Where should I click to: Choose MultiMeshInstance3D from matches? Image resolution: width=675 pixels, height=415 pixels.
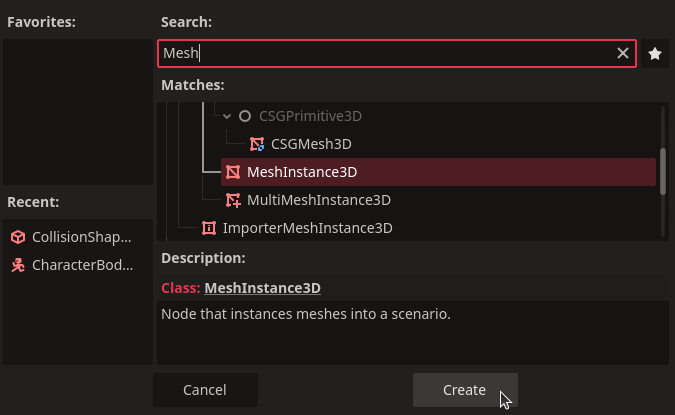319,200
